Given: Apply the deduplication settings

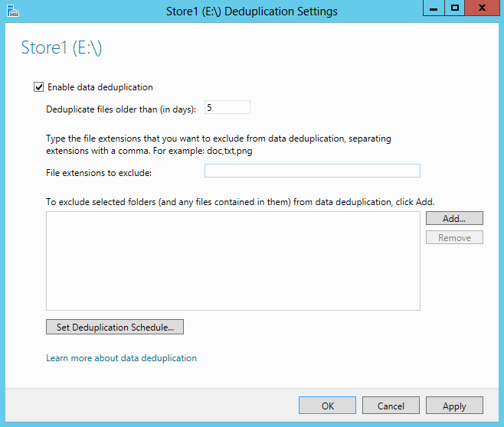Looking at the screenshot, I should [x=454, y=406].
